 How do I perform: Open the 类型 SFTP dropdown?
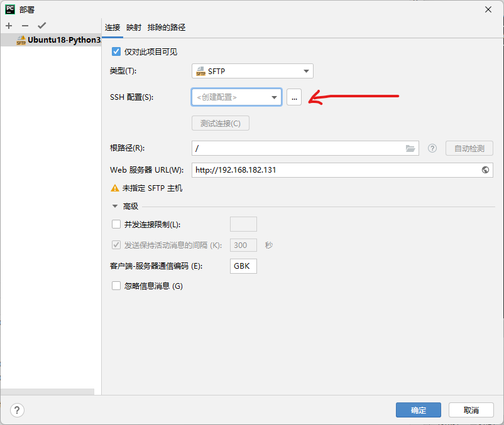coord(253,71)
